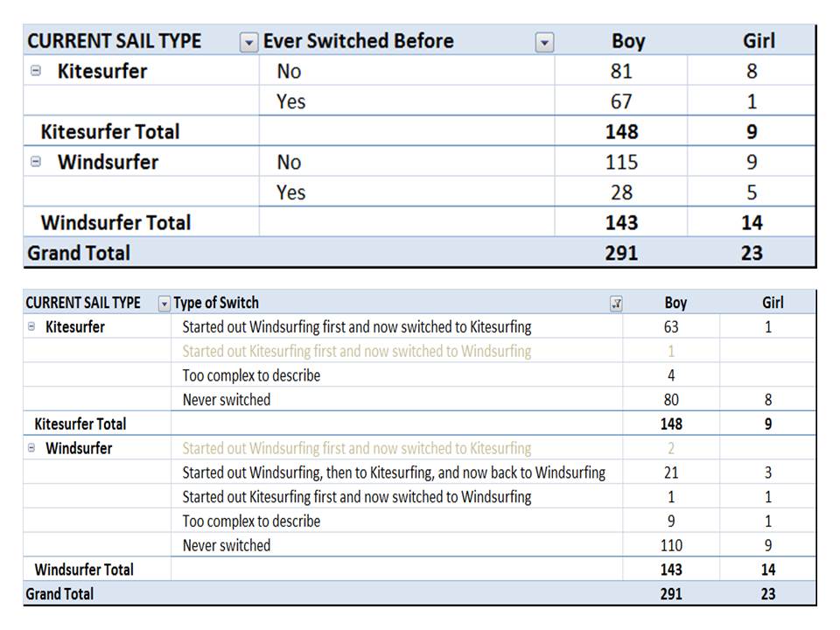This screenshot has width=840, height=630.
Task: Click the Type of Switch filter icon
Action: click(616, 304)
